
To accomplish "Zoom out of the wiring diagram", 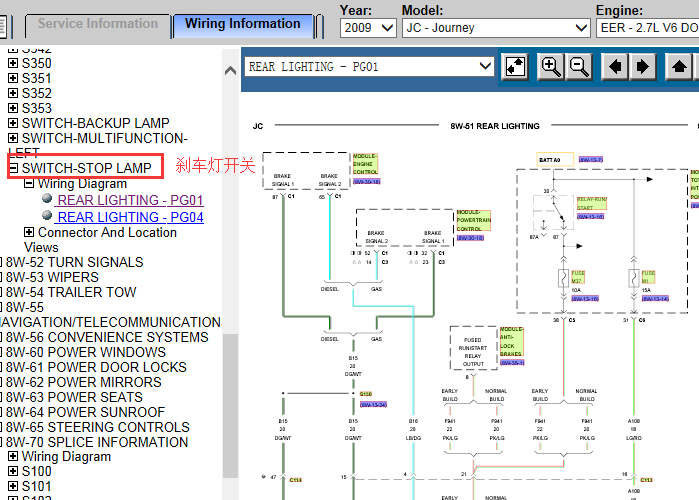I will 578,67.
